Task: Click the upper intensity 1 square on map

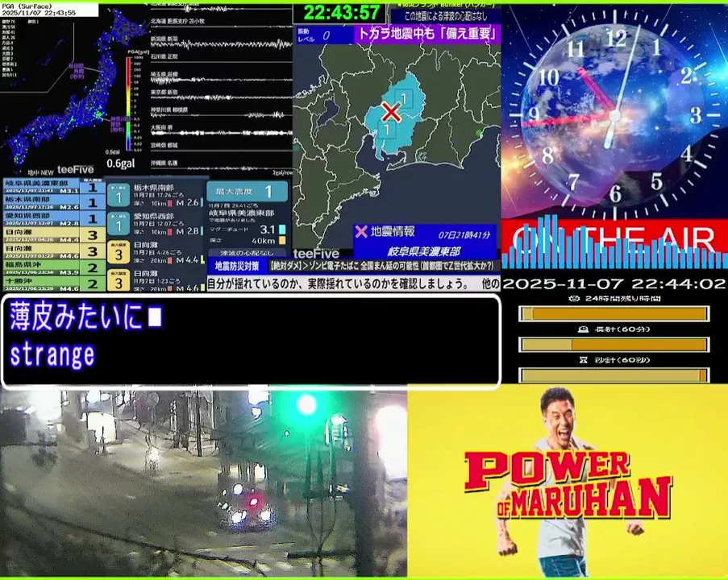Action: [404, 99]
